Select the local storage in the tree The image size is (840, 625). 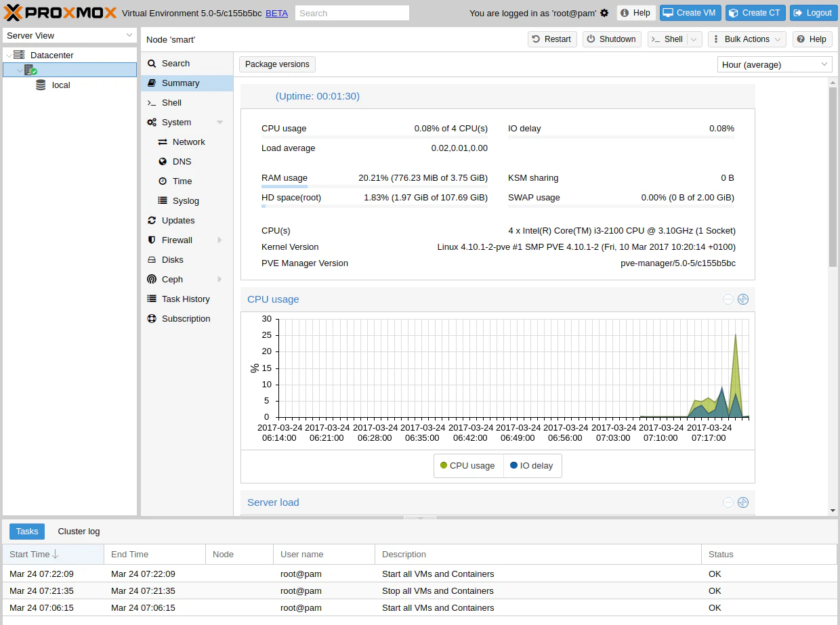[61, 85]
